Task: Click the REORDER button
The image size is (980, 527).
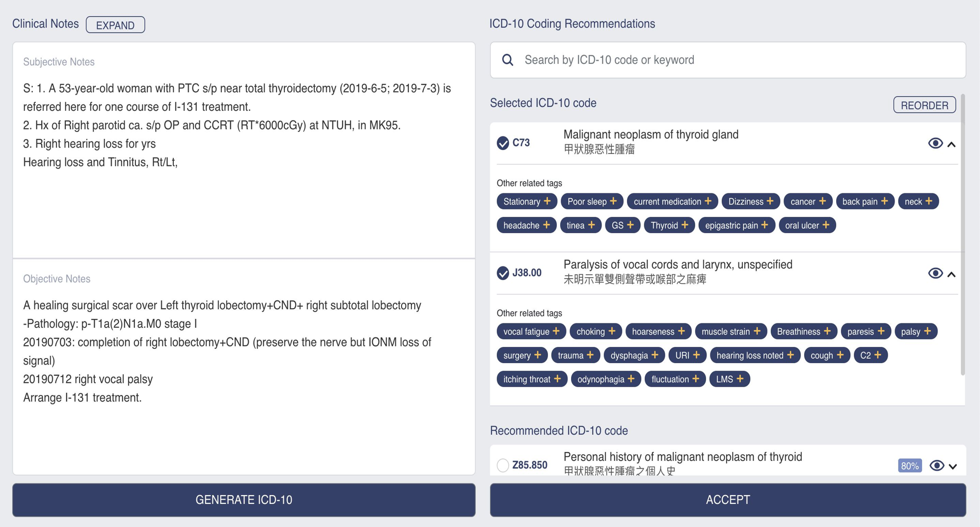Action: (x=924, y=105)
